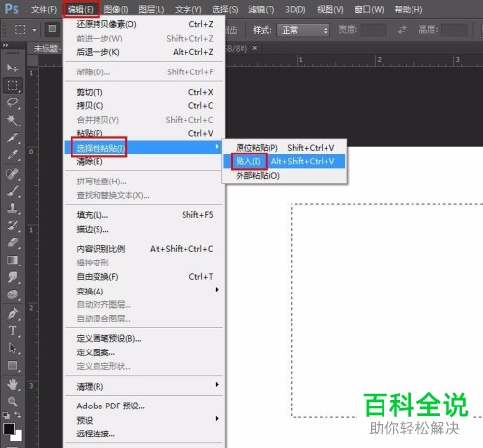Screen dimensions: 483x448
Task: Click 自由变换(F) menu entry
Action: [x=144, y=277]
